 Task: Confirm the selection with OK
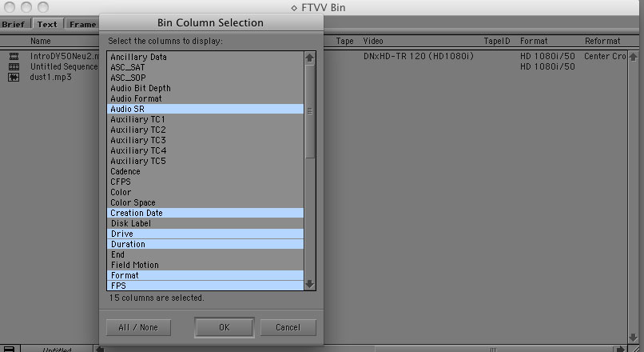pos(223,327)
